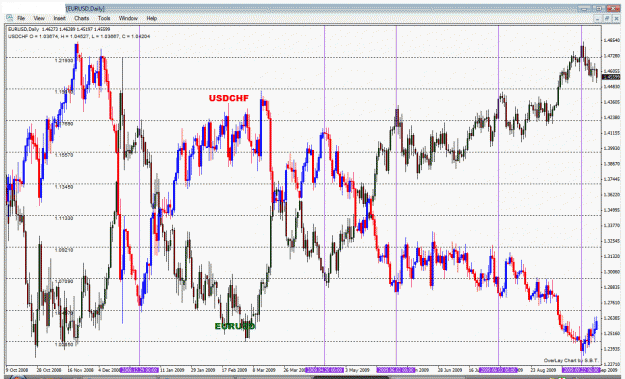Open the File menu
The image size is (625, 379).
[21, 18]
